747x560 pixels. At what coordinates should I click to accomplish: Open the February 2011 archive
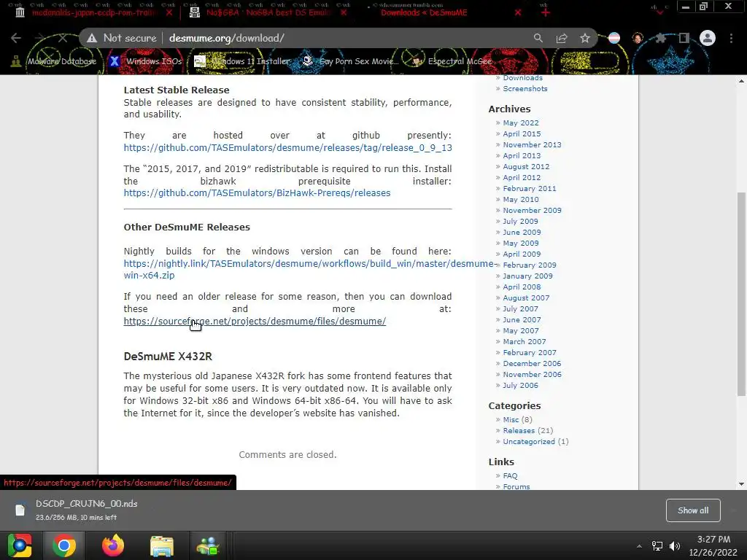pos(530,189)
